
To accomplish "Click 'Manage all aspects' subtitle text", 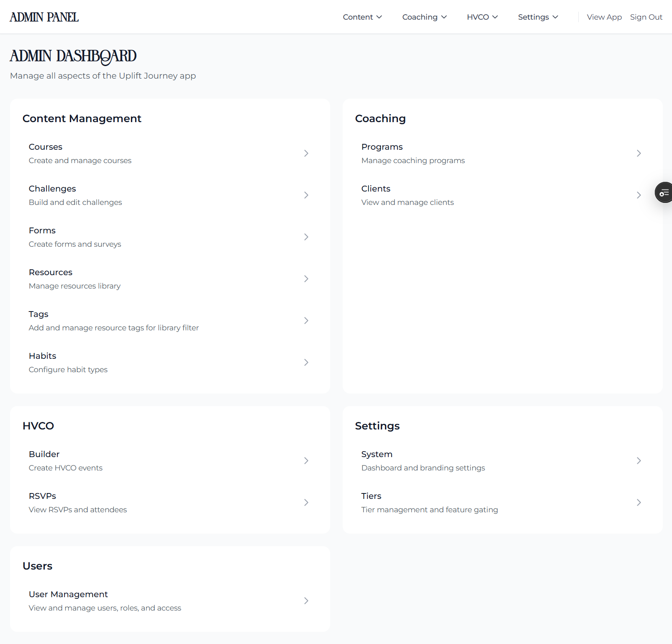I will 103,76.
